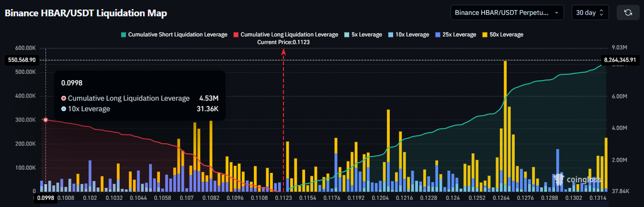Toggle 25x Leverage legend item

tap(456, 34)
